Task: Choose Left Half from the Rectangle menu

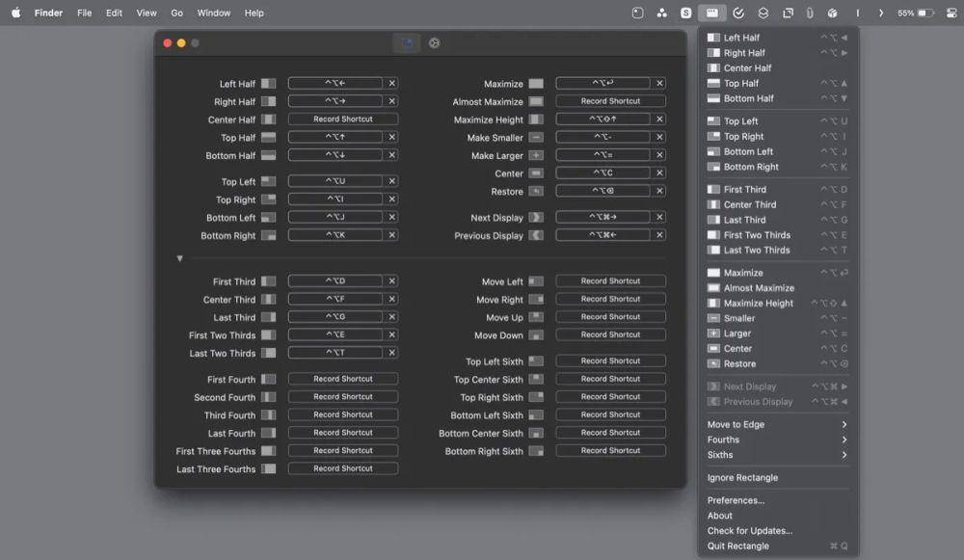Action: (x=778, y=38)
